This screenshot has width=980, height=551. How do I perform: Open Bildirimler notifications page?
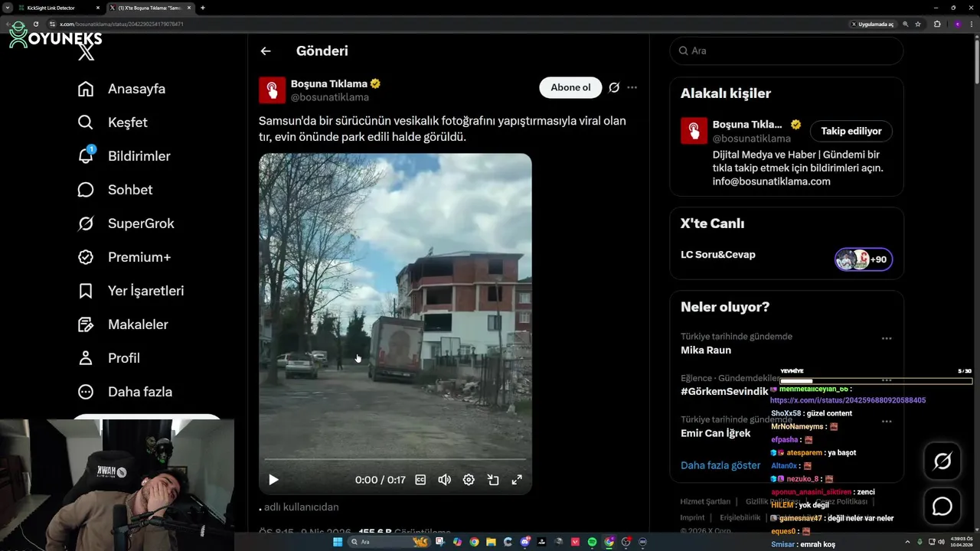coord(124,156)
